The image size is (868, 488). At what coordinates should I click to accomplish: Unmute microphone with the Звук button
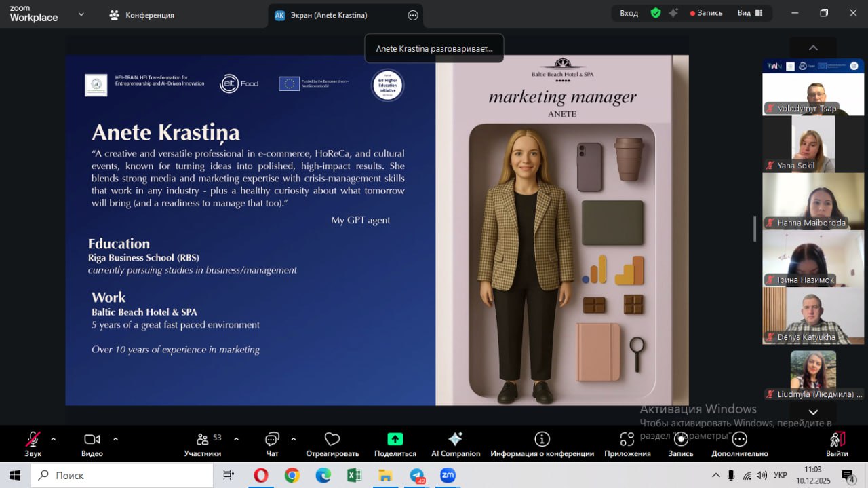tap(33, 445)
